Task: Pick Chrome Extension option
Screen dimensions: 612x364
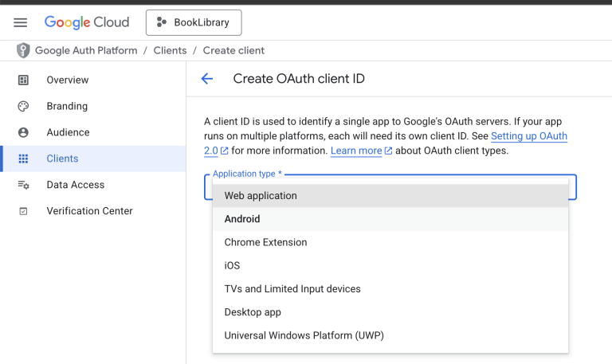Action: 265,242
